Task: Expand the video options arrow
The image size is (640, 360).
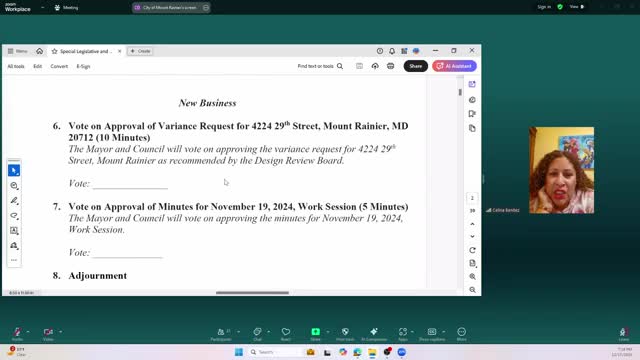Action: click(60, 332)
